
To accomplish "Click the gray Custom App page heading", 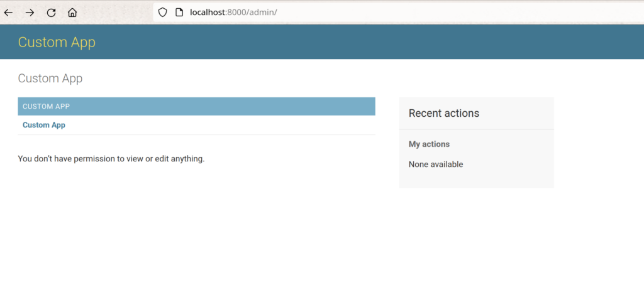I will pyautogui.click(x=50, y=79).
